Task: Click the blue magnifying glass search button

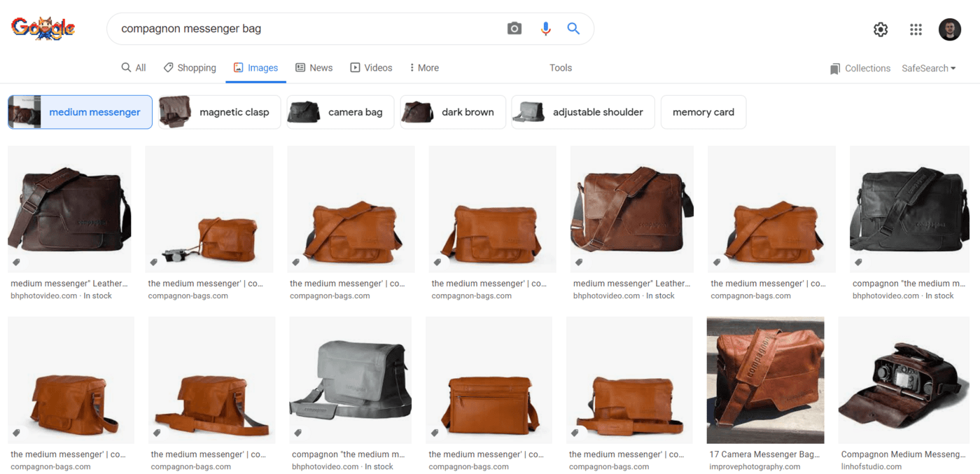Action: tap(573, 29)
